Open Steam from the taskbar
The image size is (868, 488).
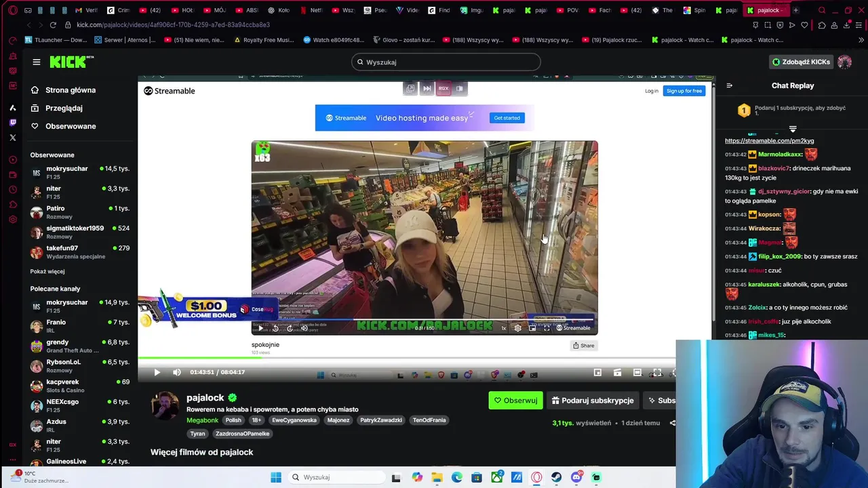click(x=557, y=477)
